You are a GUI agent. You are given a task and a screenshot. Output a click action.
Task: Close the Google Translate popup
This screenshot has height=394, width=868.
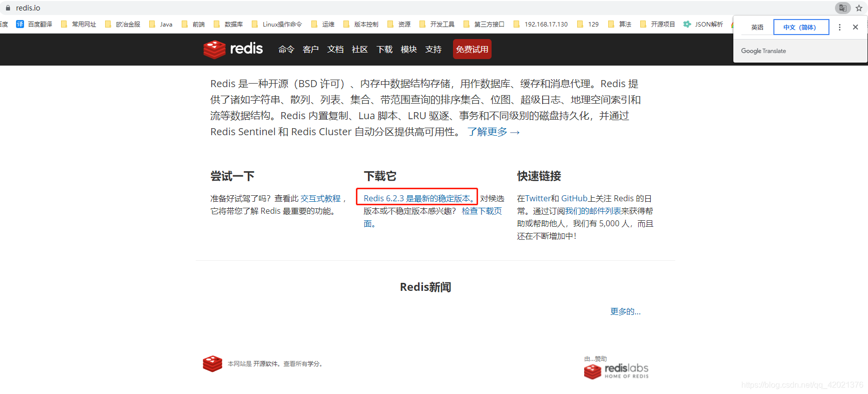coord(855,27)
